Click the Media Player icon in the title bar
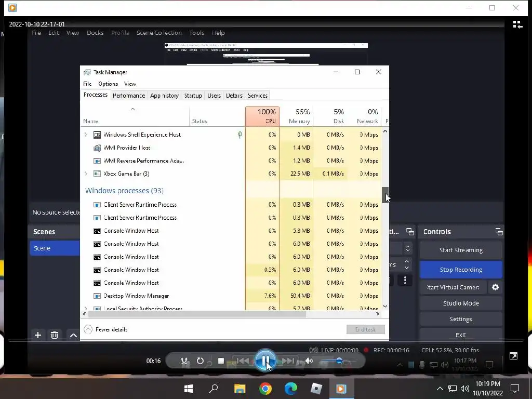Image resolution: width=532 pixels, height=399 pixels. pos(12,7)
